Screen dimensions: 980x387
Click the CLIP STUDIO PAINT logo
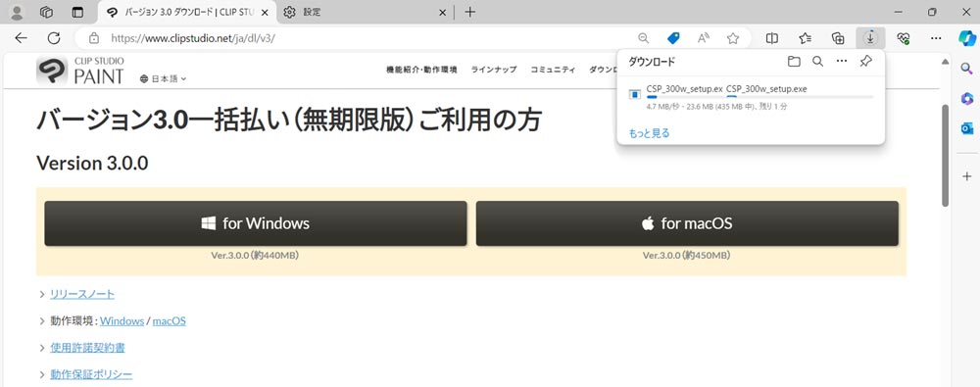[80, 70]
